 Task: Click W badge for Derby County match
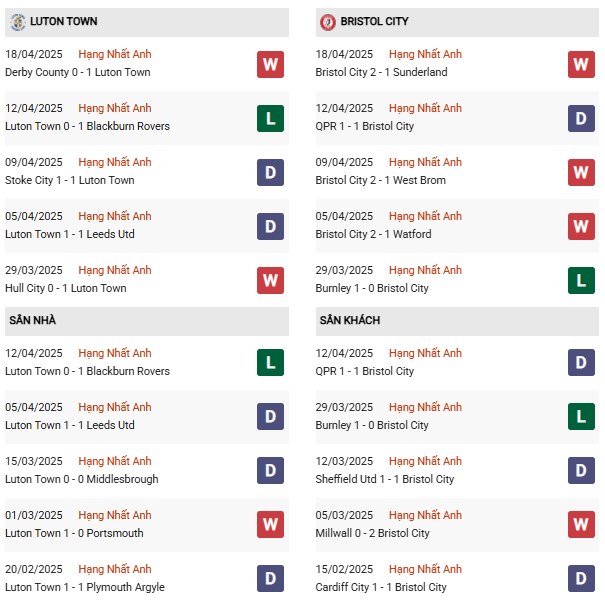(x=270, y=64)
